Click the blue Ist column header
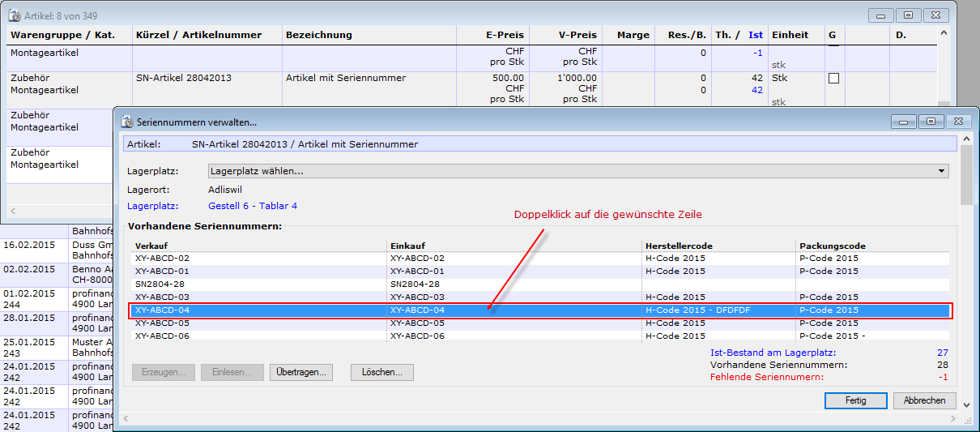980x432 pixels. (756, 35)
